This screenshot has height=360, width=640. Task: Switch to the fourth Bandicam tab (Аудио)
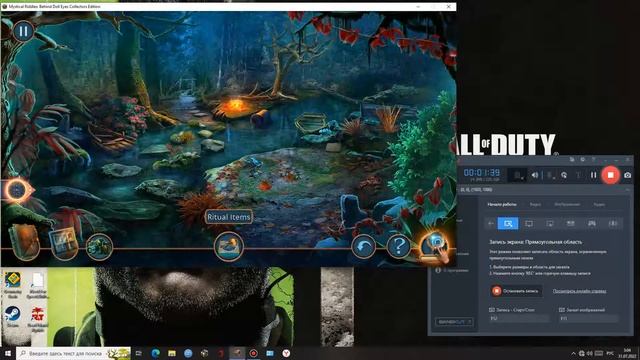pyautogui.click(x=599, y=204)
